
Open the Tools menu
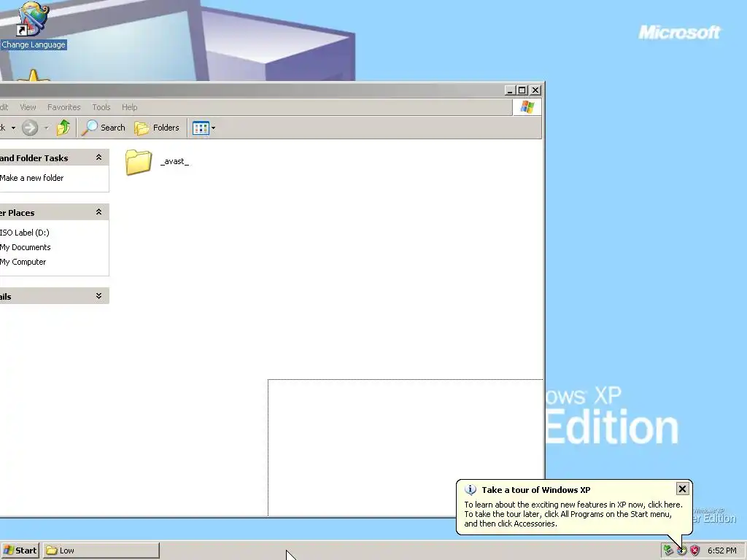(x=101, y=107)
